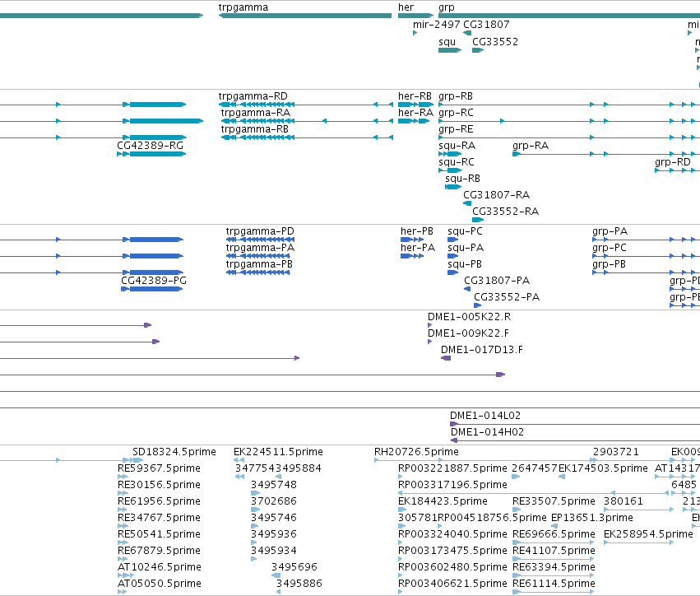Select the CG33552 gene feature
The width and height of the screenshot is (700, 596).
[478, 50]
